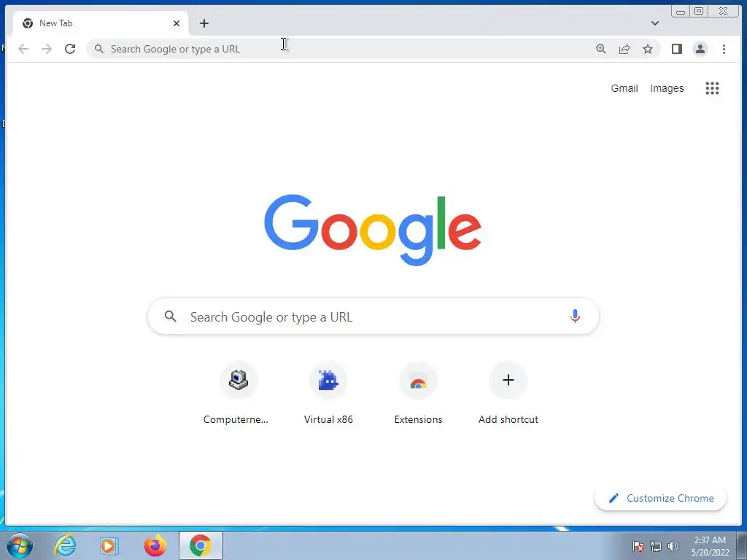
Task: Focus the Google search box on page
Action: pos(373,316)
